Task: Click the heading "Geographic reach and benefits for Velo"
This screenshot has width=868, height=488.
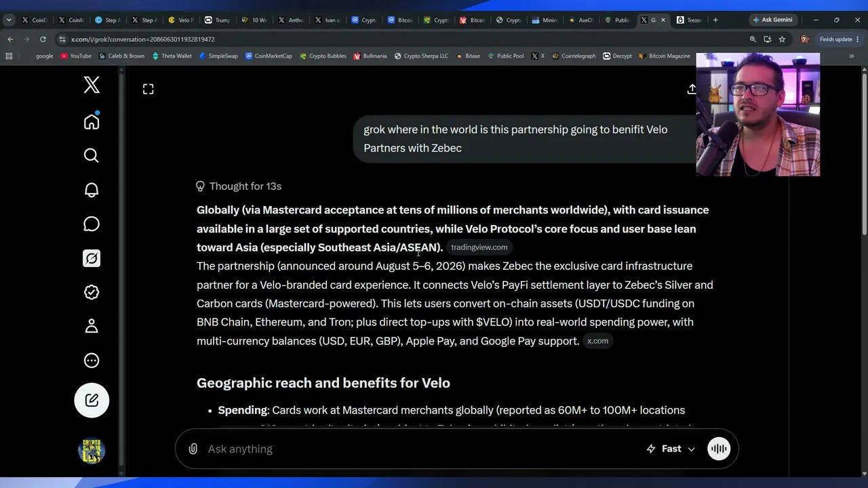Action: tap(323, 383)
